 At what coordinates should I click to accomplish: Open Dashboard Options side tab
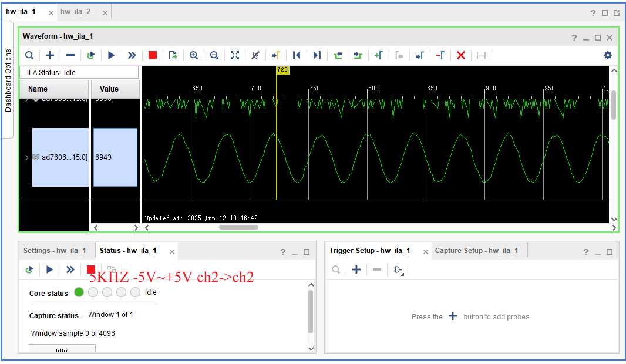[8, 80]
